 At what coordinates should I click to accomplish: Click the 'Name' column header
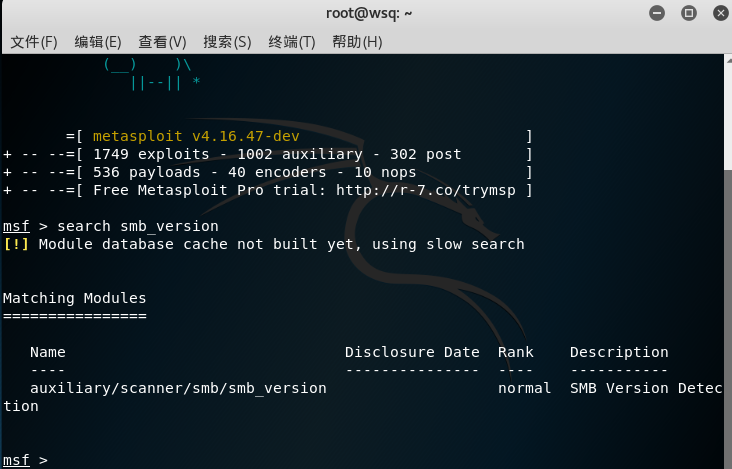48,352
